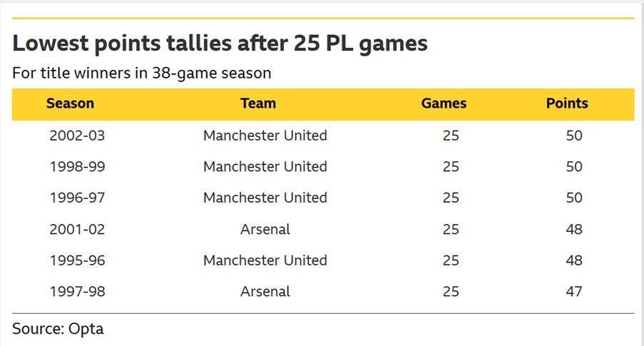This screenshot has width=644, height=346.
Task: Click the "For title winners" subtitle
Action: 141,73
